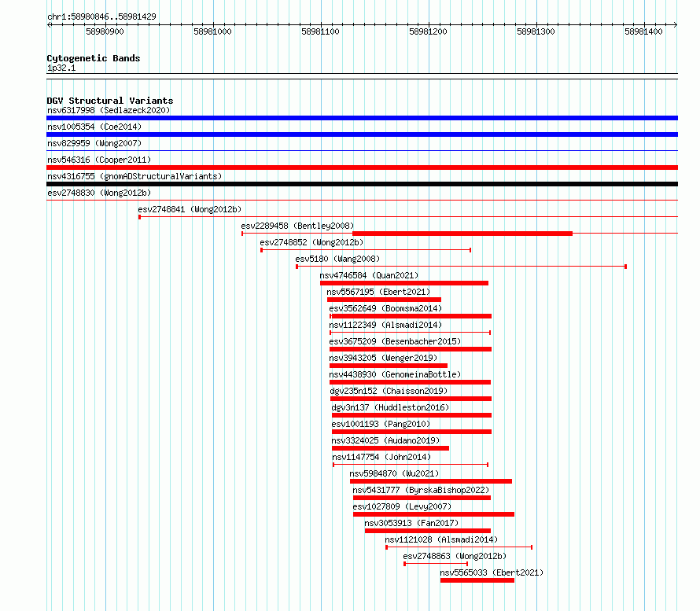Screen dimensions: 700x611
Task: Click the red bar under nsv3053913
Action: 428,531
